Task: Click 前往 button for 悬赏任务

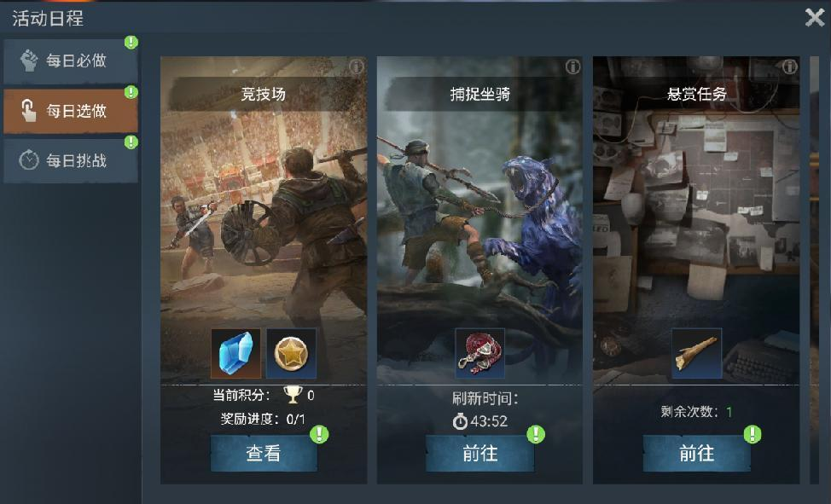Action: (x=696, y=453)
